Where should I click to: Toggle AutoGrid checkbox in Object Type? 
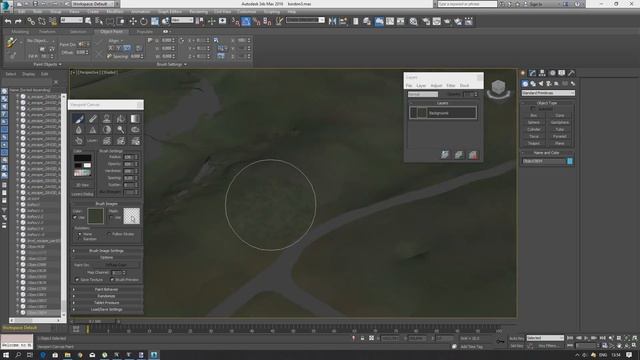pos(533,109)
